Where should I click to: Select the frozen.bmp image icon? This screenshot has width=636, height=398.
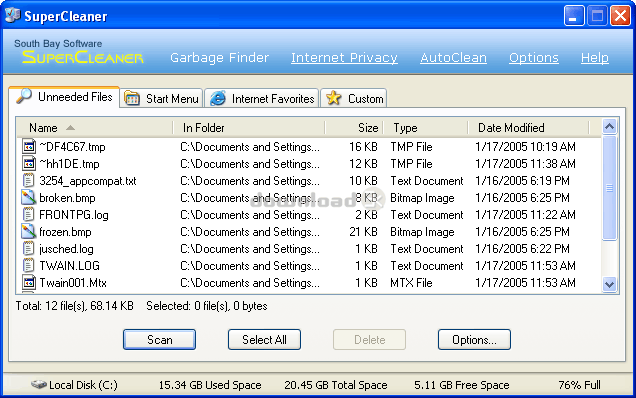pyautogui.click(x=28, y=232)
